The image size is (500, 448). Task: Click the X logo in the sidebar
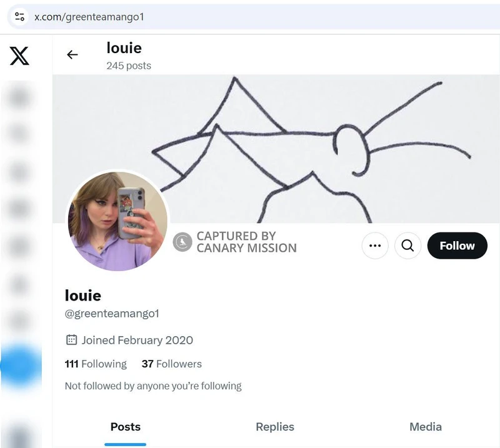[x=19, y=56]
